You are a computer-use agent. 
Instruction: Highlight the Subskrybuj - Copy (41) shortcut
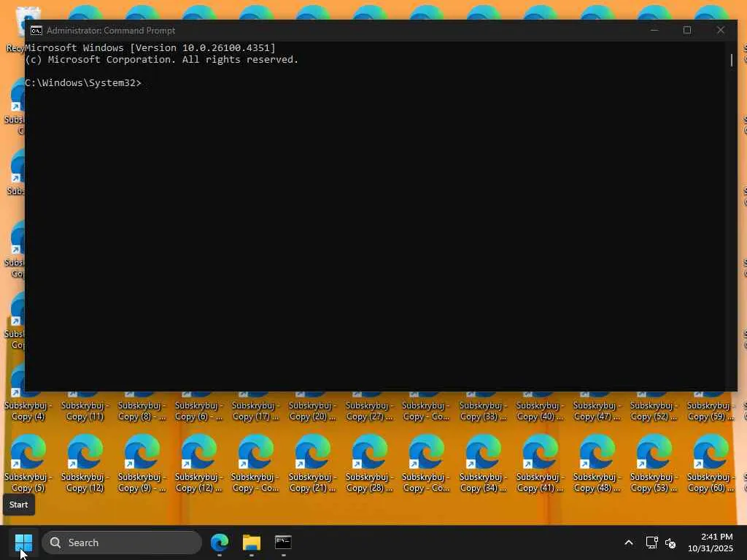tap(540, 463)
